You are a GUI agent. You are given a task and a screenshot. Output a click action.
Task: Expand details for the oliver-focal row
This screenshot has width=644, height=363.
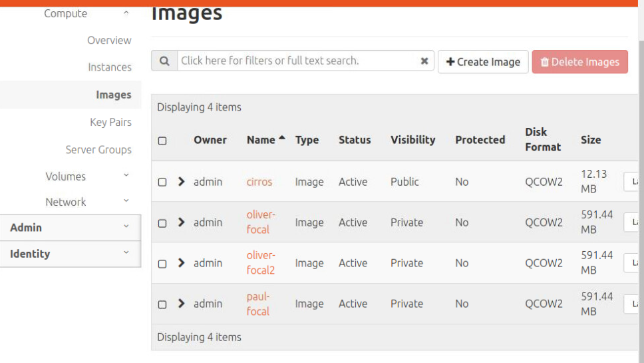(182, 222)
